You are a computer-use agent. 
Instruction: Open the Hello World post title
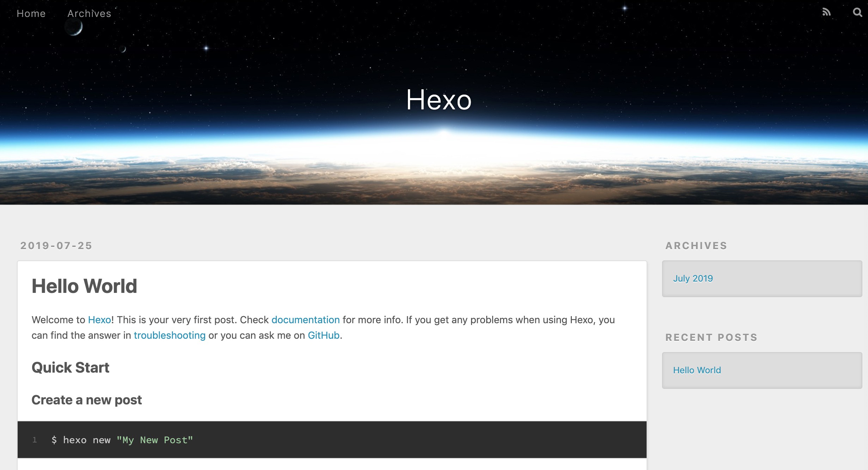click(84, 286)
